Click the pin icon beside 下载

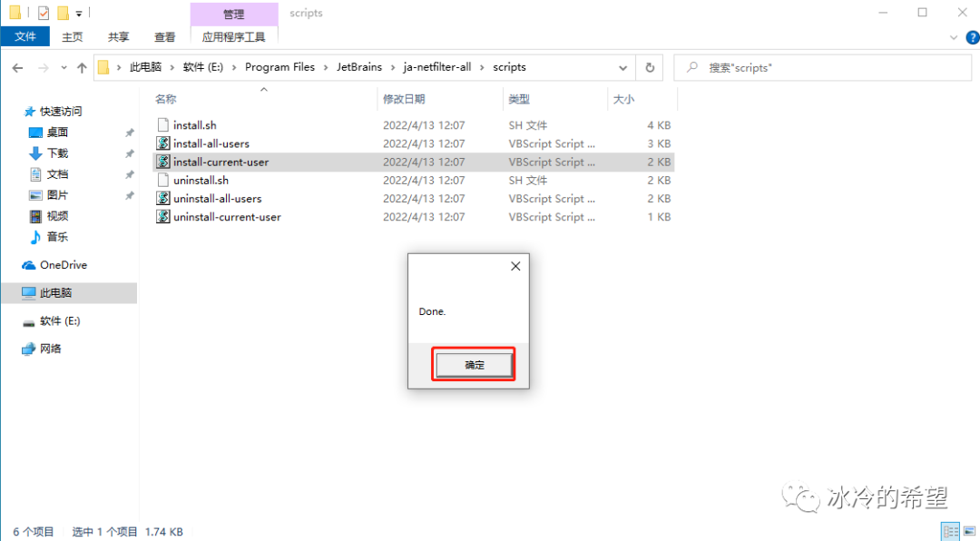click(130, 153)
